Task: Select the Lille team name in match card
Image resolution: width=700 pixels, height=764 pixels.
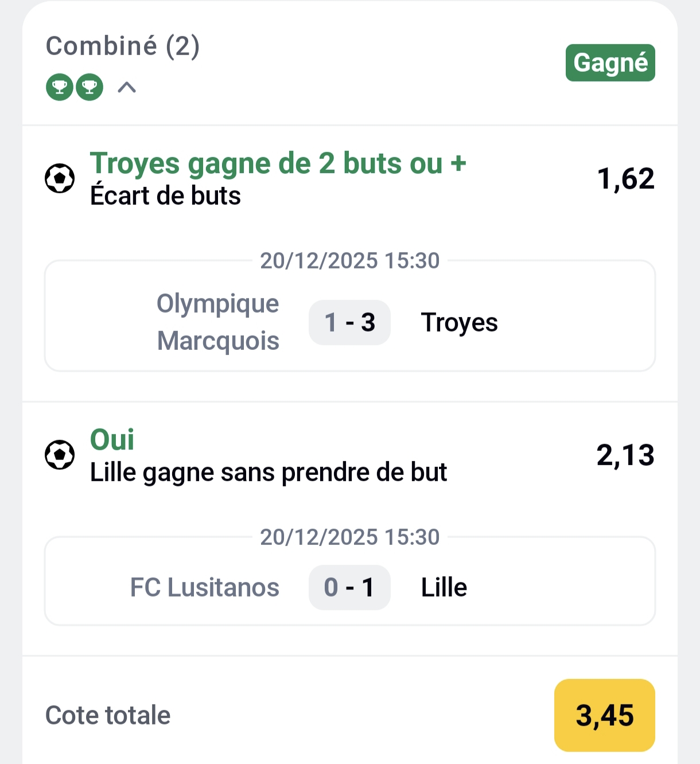Action: pos(444,587)
